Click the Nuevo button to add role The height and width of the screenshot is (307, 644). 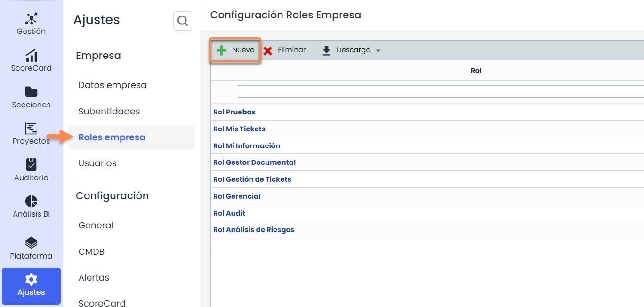235,50
